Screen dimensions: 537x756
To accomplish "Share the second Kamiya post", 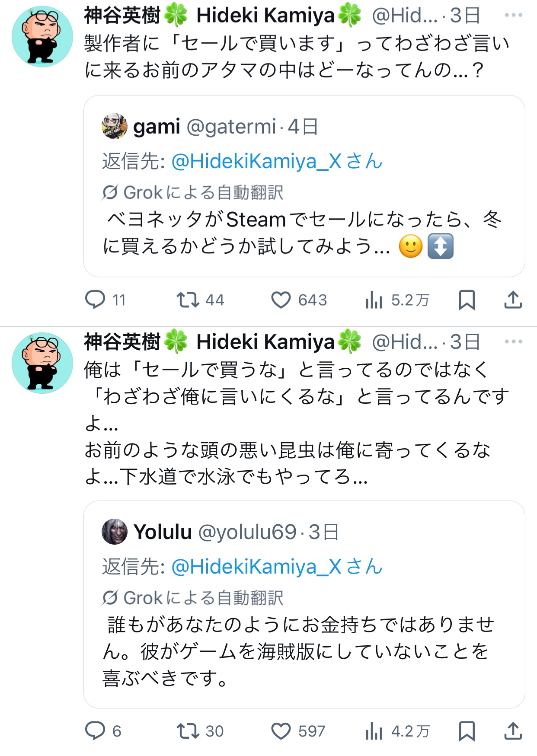I will 513,730.
